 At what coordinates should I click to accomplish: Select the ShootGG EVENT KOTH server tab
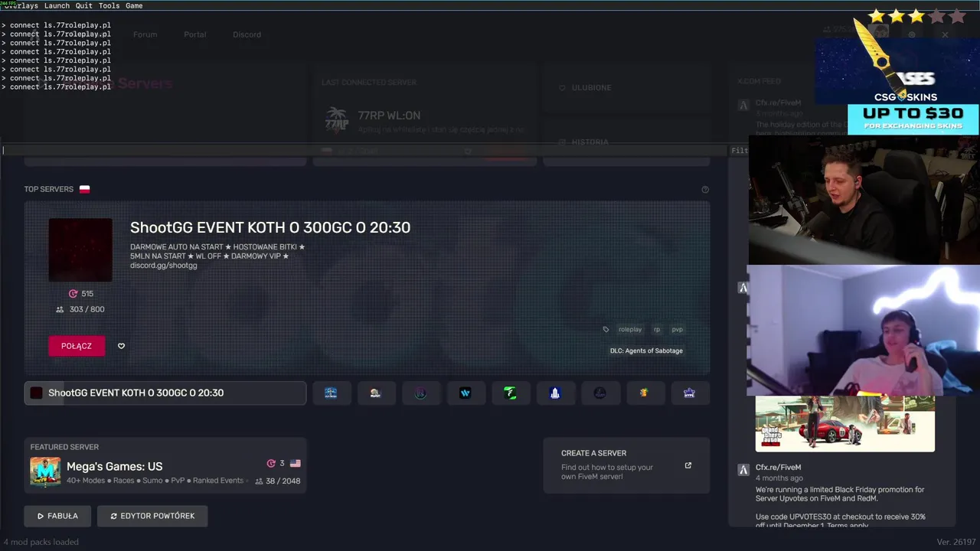coord(165,393)
